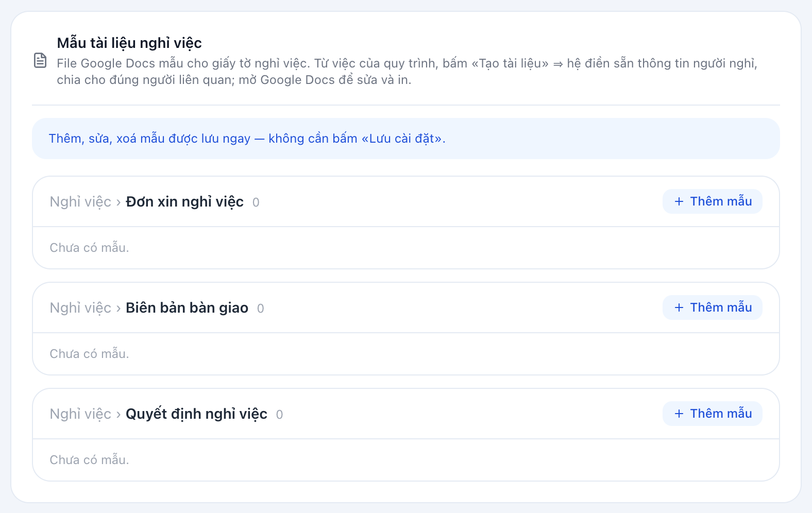Click the Nghỉ việc breadcrumb before Đơn xin nghỉ việc
Image resolution: width=812 pixels, height=513 pixels.
(80, 202)
